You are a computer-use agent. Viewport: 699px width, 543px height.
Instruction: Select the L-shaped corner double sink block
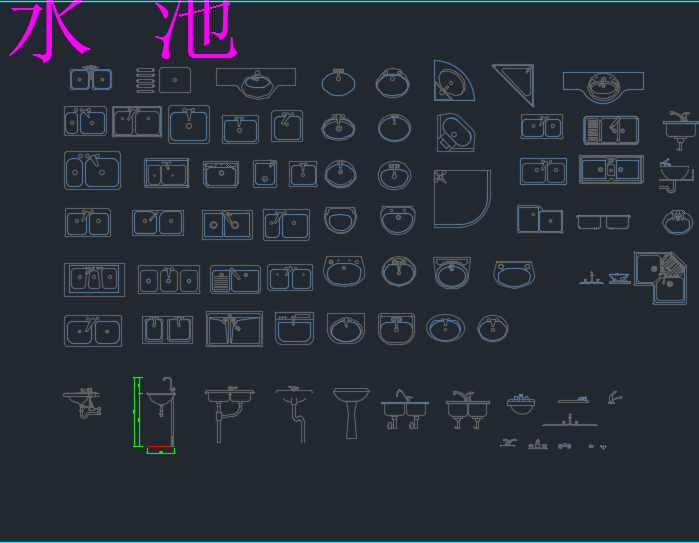pos(660,278)
